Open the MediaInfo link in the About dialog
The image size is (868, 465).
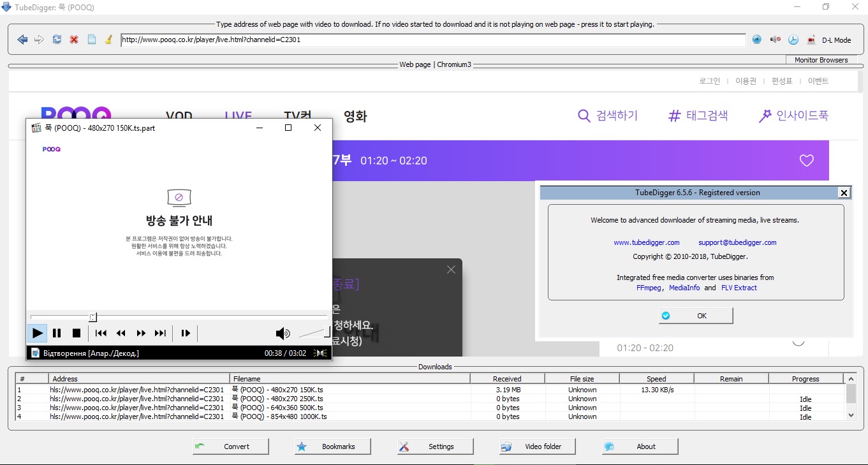pos(684,288)
